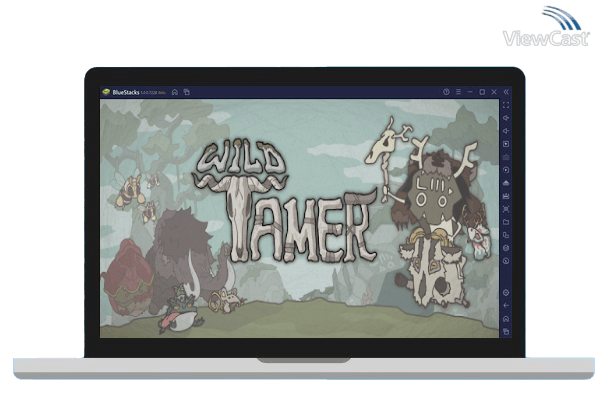Close the BlueStacks window
Image resolution: width=602 pixels, height=414 pixels.
click(494, 92)
